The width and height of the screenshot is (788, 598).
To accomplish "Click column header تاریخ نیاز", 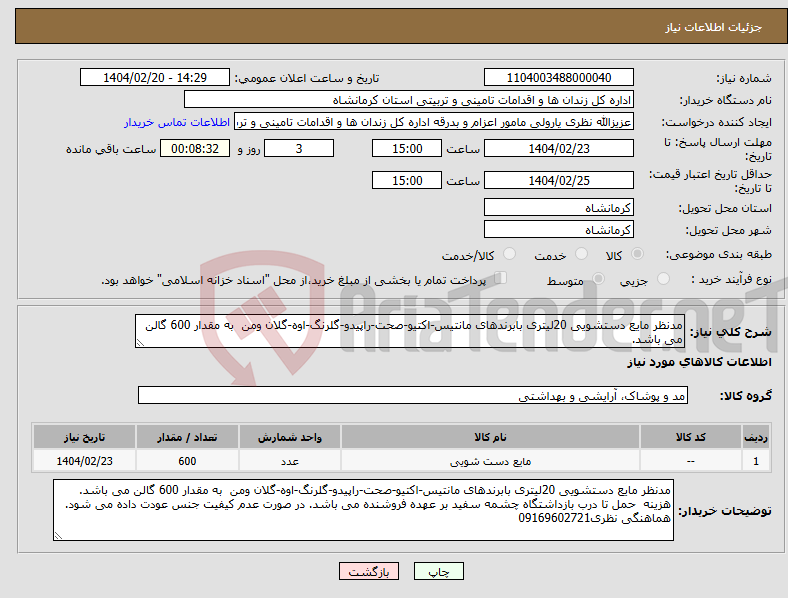I will click(x=84, y=437).
